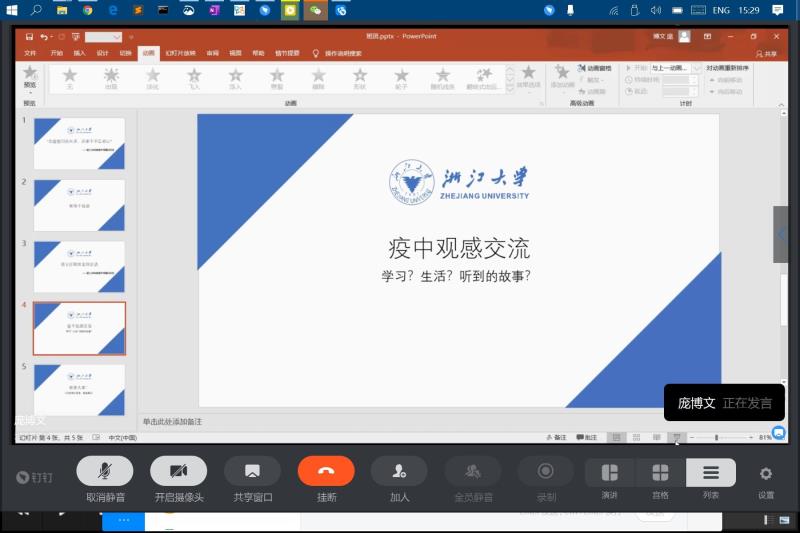The width and height of the screenshot is (800, 533).
Task: Select the 擦除 Wipe animation effect
Action: pos(318,79)
